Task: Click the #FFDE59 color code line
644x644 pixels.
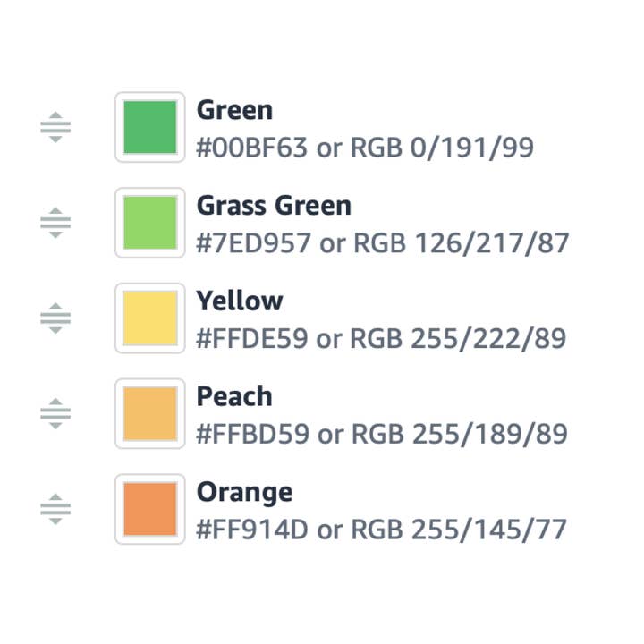Action: coord(381,339)
